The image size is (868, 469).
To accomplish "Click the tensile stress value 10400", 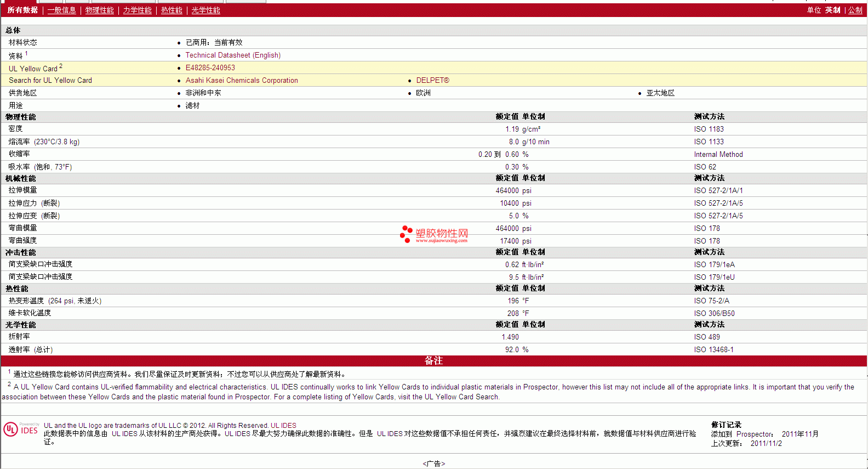I will (509, 204).
